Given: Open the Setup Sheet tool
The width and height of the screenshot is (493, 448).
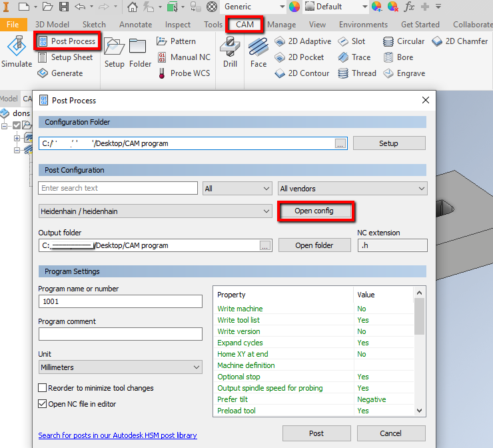Looking at the screenshot, I should coord(65,57).
